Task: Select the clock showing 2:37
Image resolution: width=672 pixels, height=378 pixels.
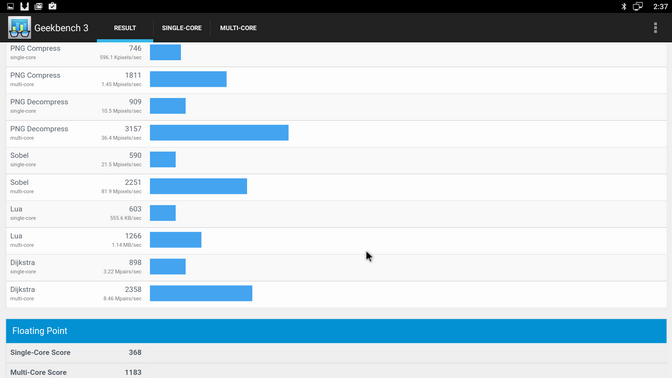Action: 660,6
